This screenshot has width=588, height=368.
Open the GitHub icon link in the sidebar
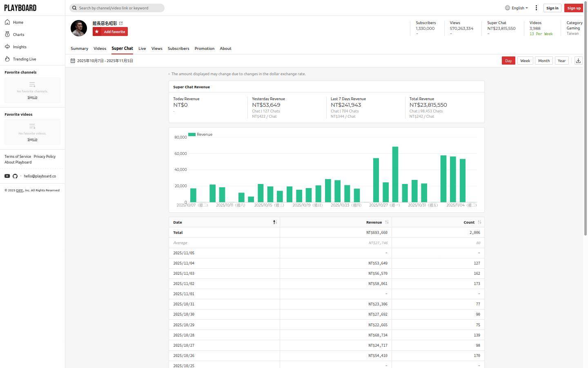click(x=15, y=176)
